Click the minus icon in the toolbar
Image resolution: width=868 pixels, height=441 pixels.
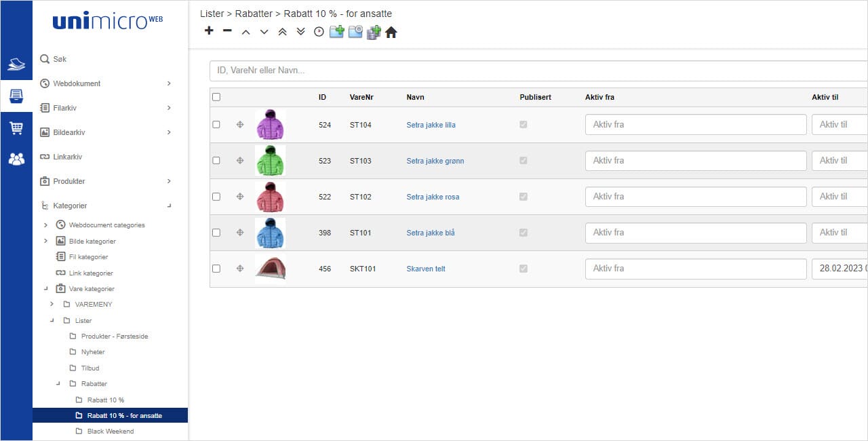pos(227,31)
